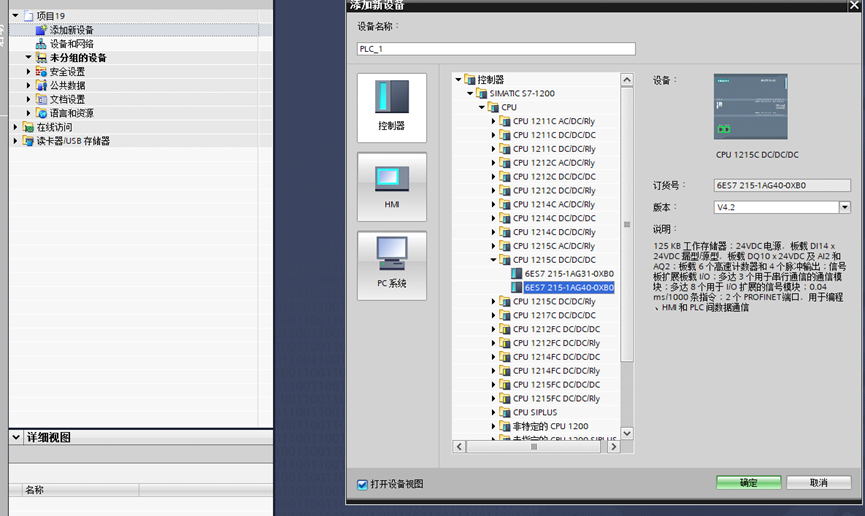Click the device tree scroll up arrow

(627, 79)
